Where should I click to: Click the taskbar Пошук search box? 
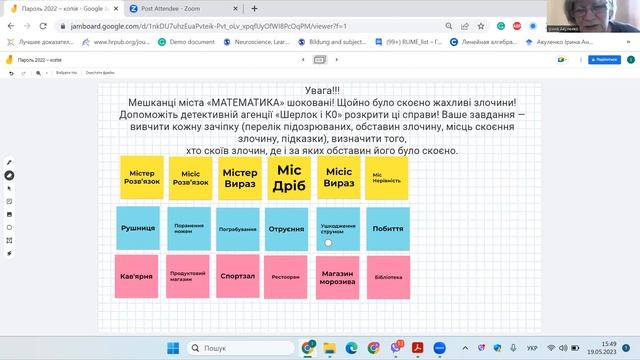[x=241, y=348]
